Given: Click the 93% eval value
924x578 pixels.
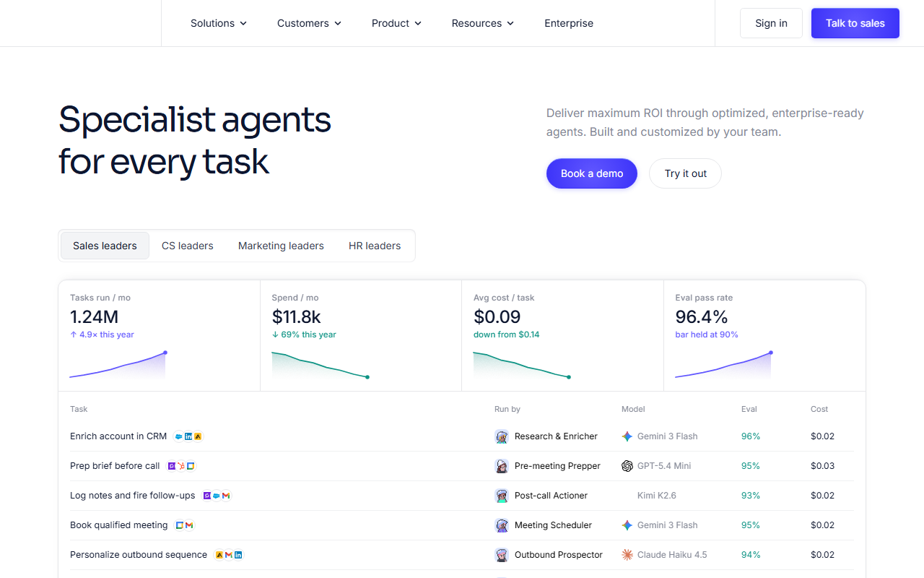Looking at the screenshot, I should click(751, 496).
